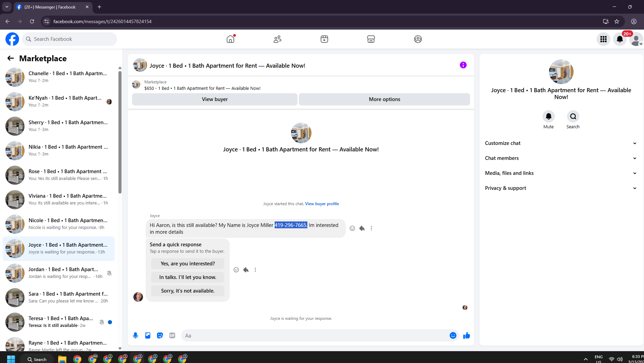Expand the Privacy & support section
The width and height of the screenshot is (644, 363).
click(x=561, y=188)
